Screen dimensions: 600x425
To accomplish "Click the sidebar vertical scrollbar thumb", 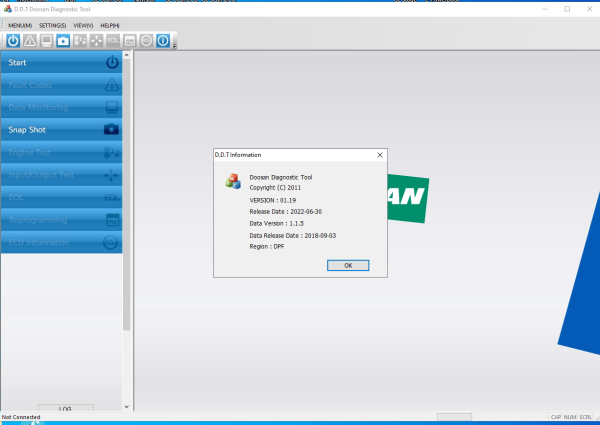I will coord(127,195).
